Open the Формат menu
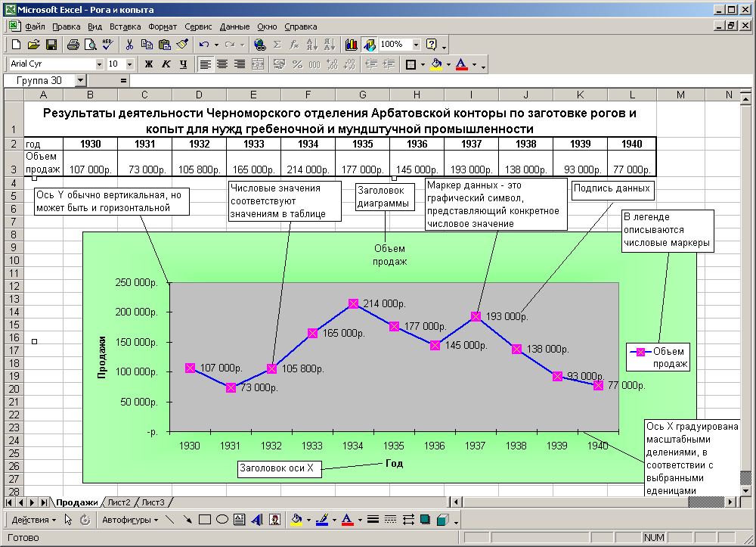 pyautogui.click(x=163, y=26)
